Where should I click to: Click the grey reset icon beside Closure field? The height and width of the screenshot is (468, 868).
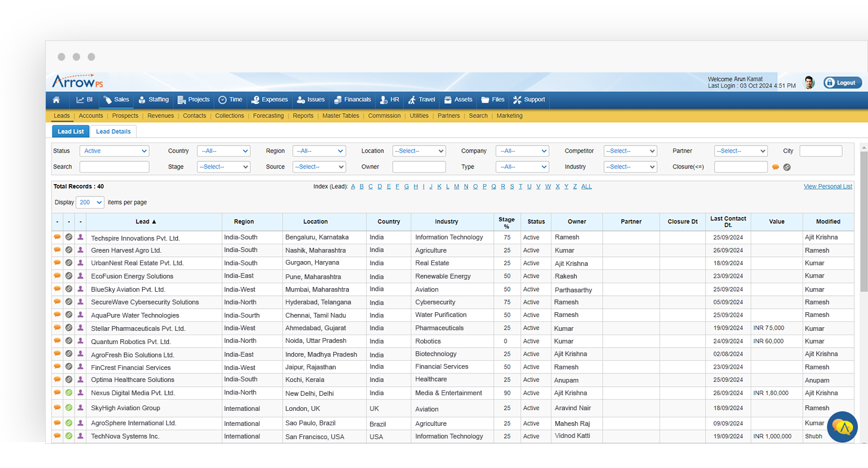tap(787, 167)
